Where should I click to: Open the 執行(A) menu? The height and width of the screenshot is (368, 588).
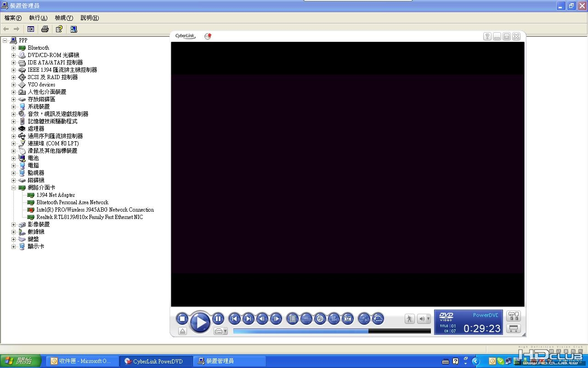[x=38, y=18]
